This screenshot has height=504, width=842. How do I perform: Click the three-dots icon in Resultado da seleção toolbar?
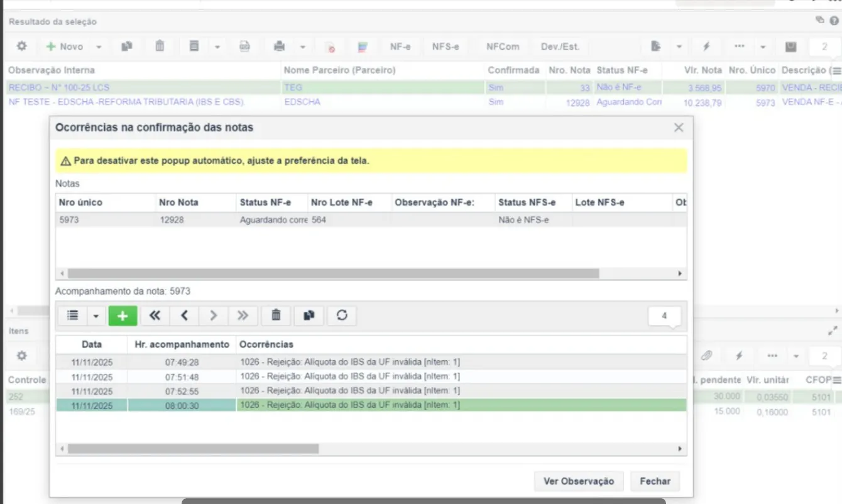pos(740,47)
